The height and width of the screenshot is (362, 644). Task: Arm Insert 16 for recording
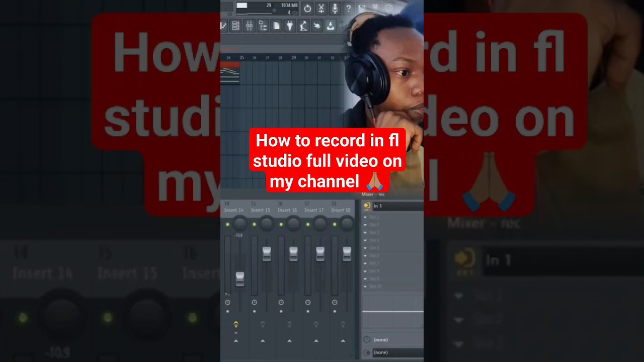point(289,325)
